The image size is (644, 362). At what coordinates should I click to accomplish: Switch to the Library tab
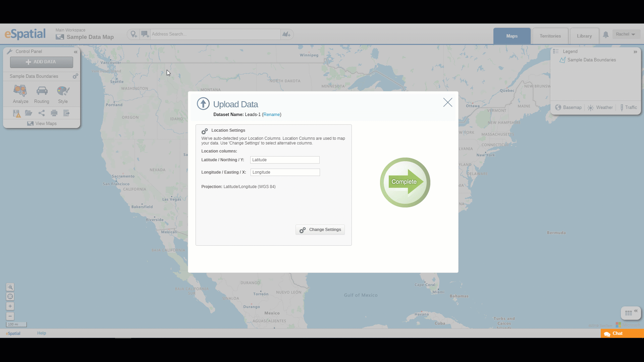click(584, 36)
